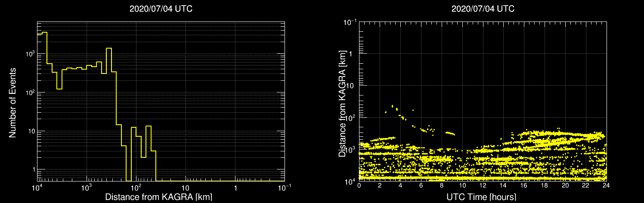Image resolution: width=644 pixels, height=203 pixels.
Task: Click the 10^4 tick on the histogram x-axis
Action: (37, 188)
